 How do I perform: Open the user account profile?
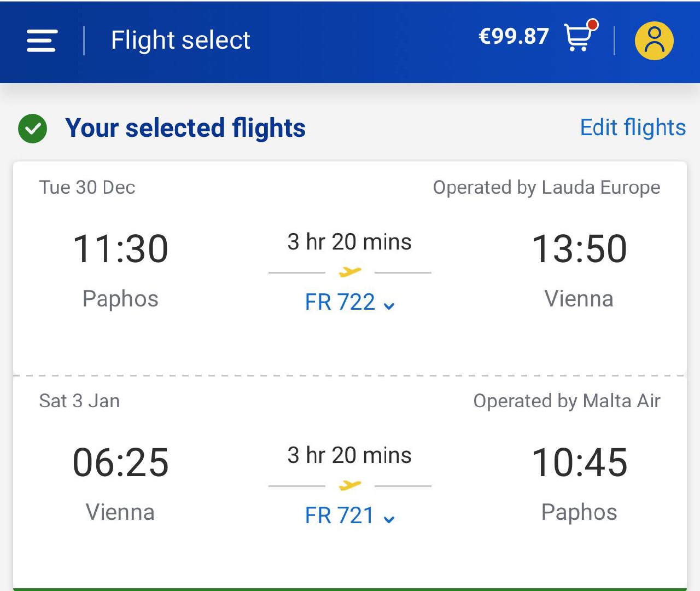pos(654,40)
